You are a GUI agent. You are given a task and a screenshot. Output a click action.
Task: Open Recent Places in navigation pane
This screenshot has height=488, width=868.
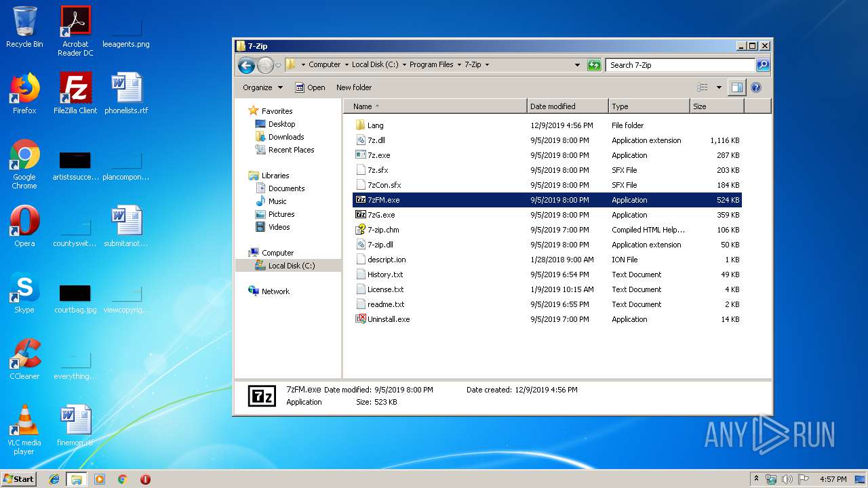pyautogui.click(x=291, y=150)
